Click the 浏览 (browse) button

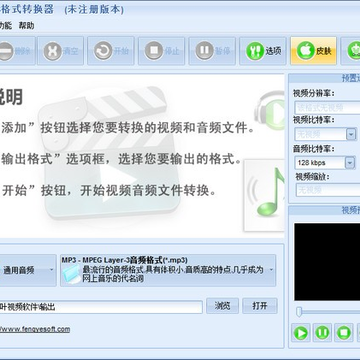tap(222, 306)
